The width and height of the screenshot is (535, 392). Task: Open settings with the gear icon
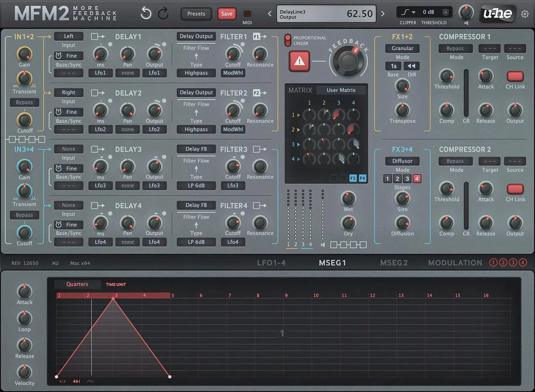coord(525,14)
